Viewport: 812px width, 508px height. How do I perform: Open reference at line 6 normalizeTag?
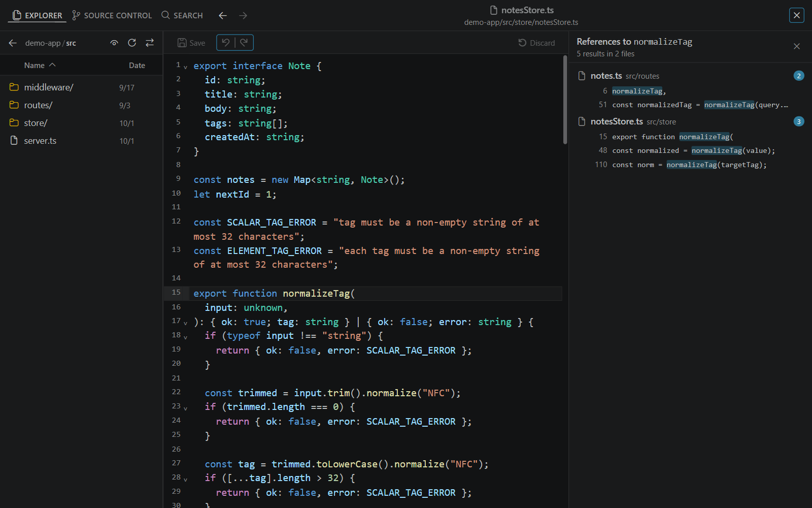pos(690,91)
